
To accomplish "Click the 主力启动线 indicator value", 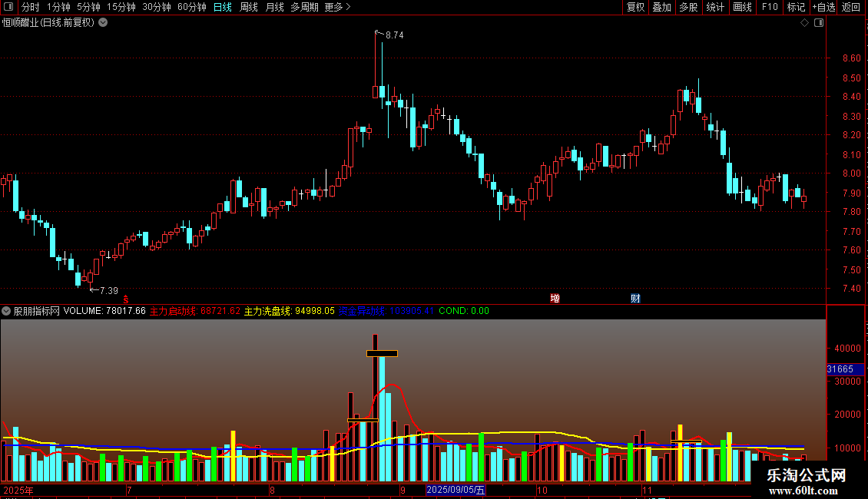I will click(x=195, y=311).
